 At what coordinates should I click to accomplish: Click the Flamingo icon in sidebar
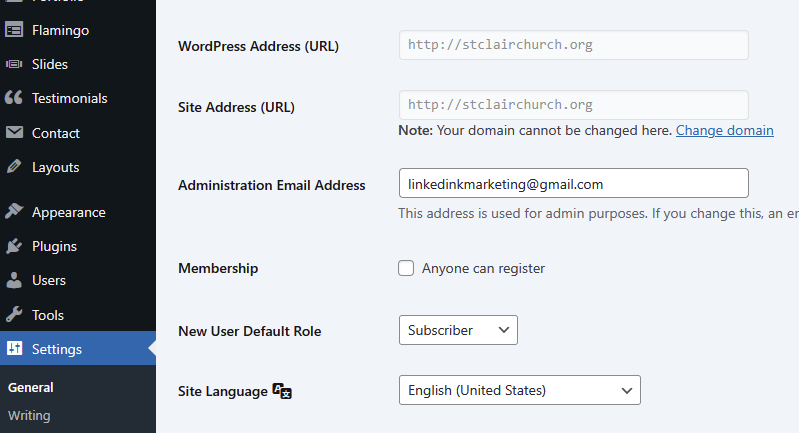tap(14, 30)
